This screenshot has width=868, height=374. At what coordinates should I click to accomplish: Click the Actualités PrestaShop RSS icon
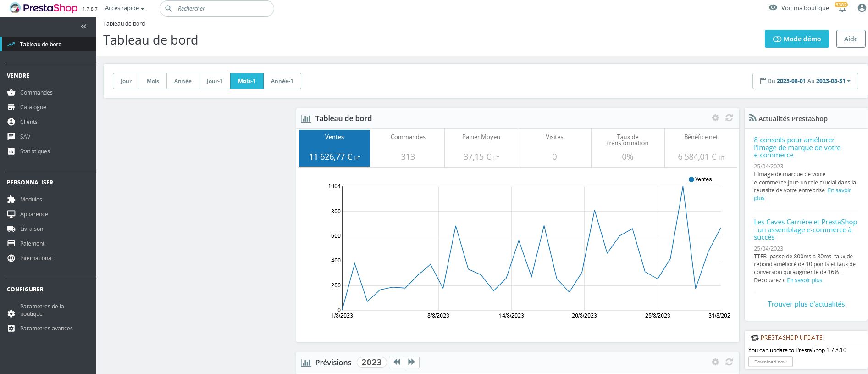[x=752, y=118]
